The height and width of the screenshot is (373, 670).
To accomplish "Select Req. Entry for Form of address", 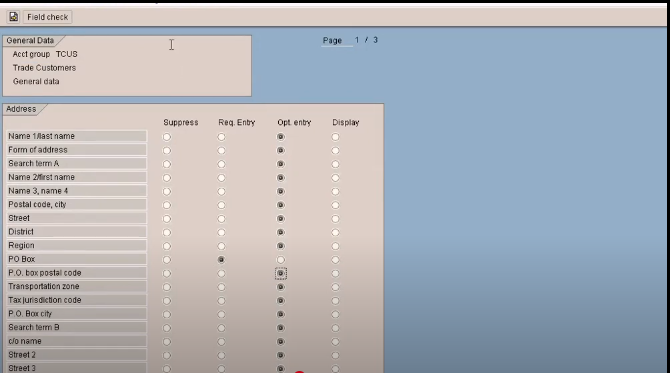I will (221, 150).
